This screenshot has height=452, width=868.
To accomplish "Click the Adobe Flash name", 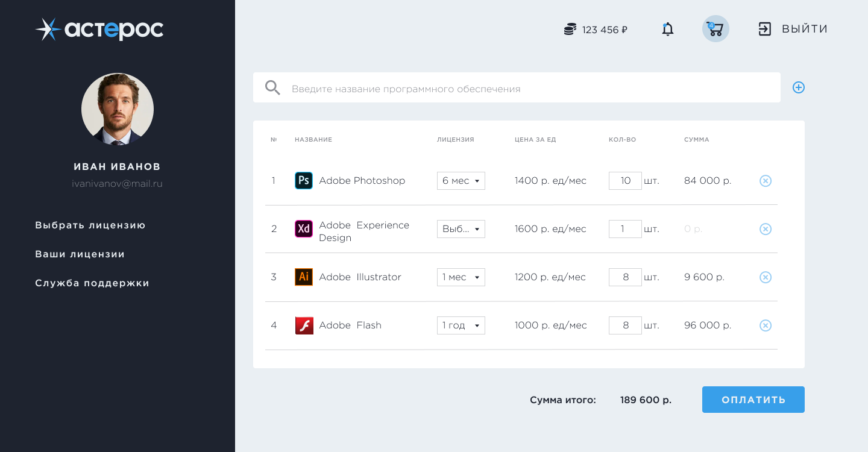I will (x=350, y=325).
